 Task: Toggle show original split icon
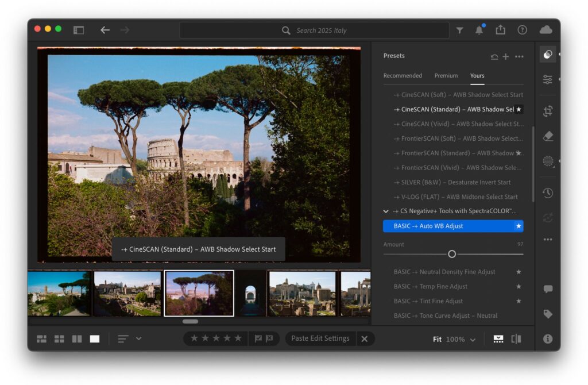click(516, 339)
